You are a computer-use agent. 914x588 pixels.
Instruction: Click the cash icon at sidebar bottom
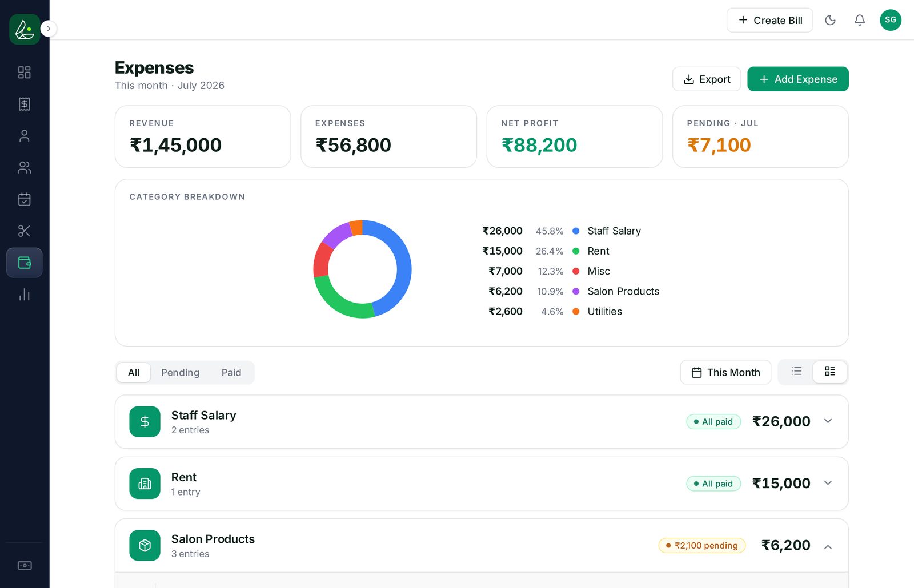coord(25,565)
